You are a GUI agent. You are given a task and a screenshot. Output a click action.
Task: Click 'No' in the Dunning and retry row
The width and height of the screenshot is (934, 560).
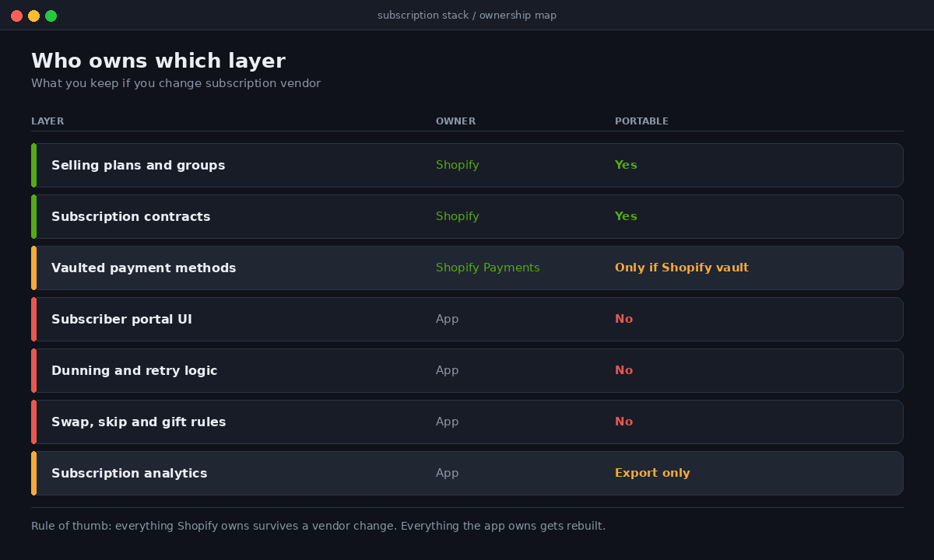623,370
